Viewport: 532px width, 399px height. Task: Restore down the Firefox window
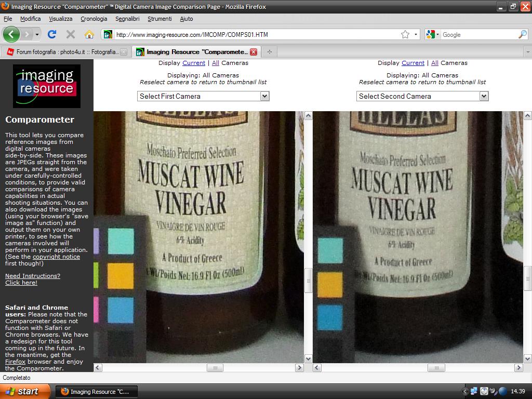(x=513, y=7)
